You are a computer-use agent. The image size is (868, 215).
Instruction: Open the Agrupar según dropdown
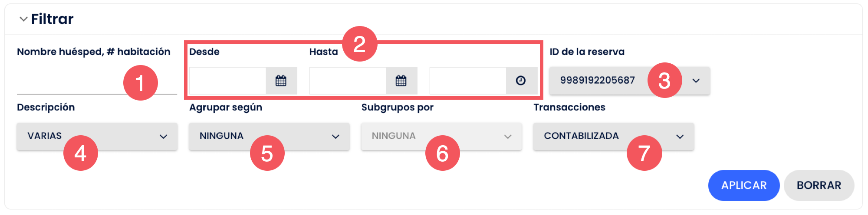point(269,137)
